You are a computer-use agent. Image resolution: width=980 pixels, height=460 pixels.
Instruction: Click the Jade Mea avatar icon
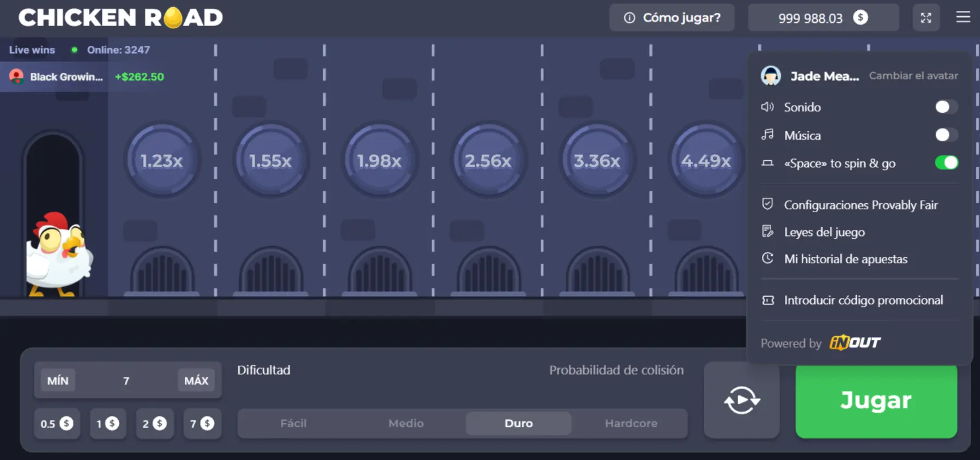tap(771, 76)
